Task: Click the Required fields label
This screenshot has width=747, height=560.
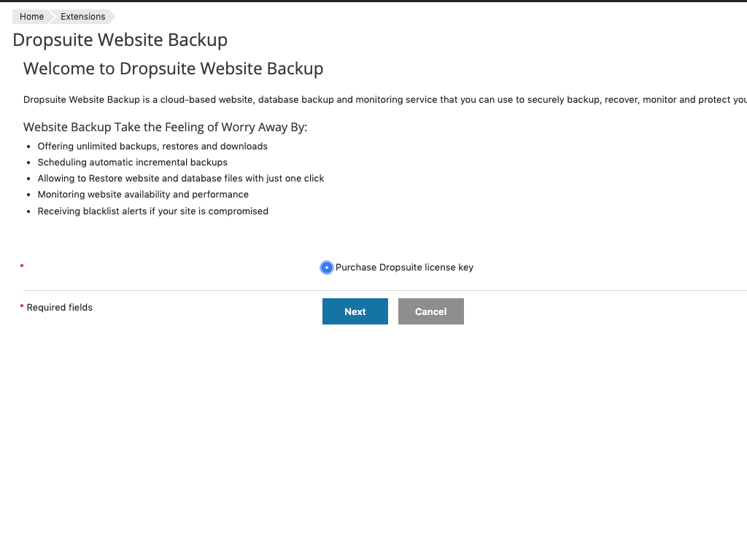Action: (59, 307)
